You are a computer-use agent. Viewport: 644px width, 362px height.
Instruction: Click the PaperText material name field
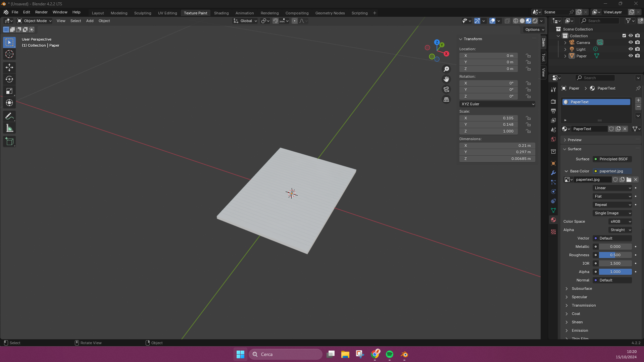pyautogui.click(x=589, y=129)
